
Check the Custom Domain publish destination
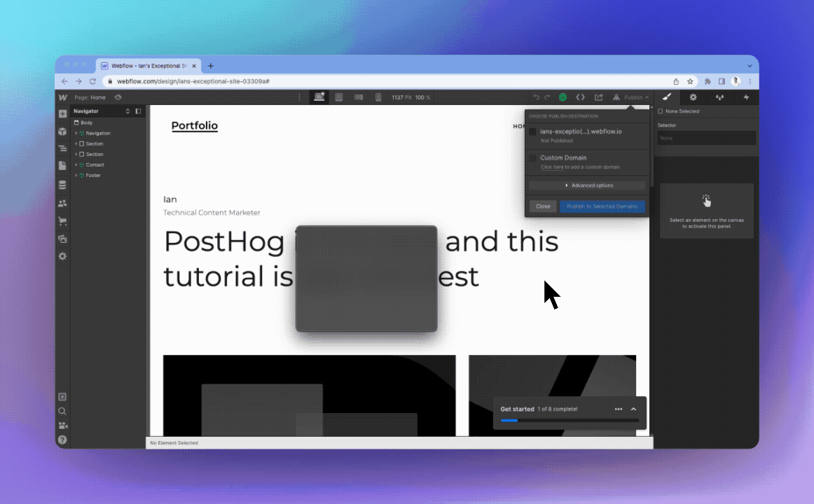532,157
